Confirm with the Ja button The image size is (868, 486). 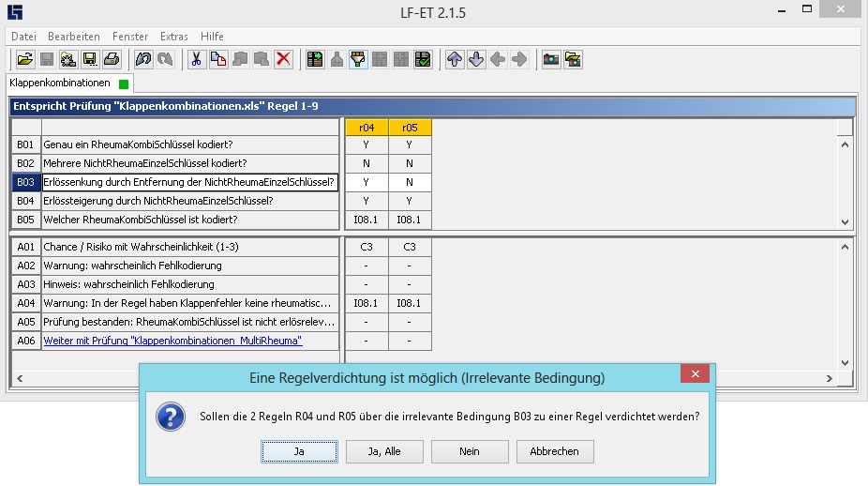coord(299,451)
